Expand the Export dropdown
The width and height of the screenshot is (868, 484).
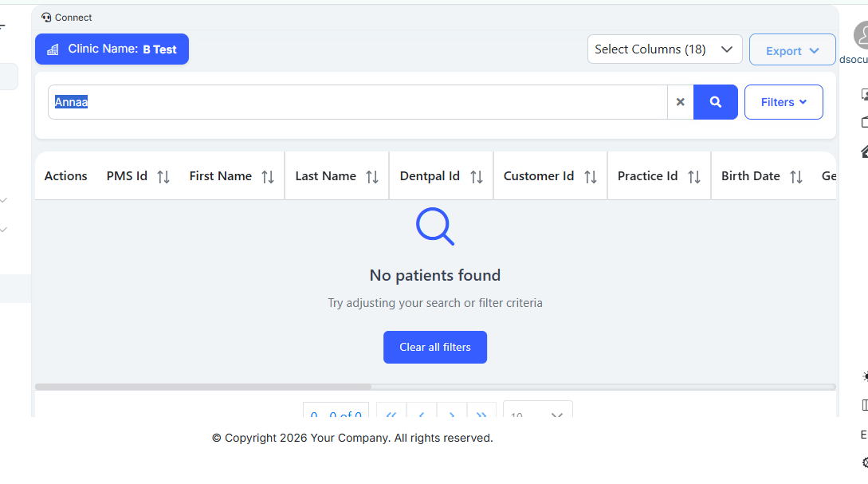pos(791,50)
